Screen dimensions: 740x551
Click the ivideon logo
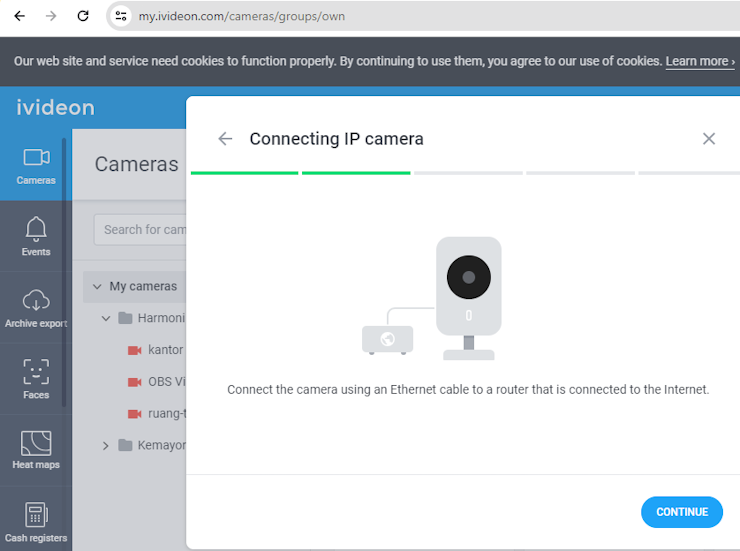56,108
